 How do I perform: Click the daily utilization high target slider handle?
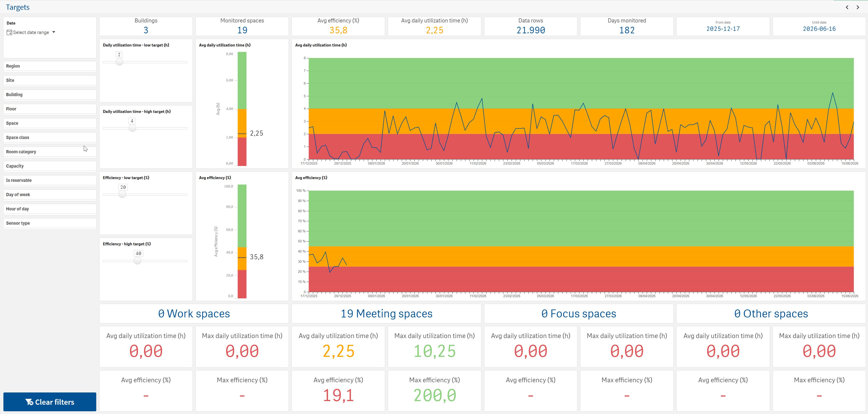coord(132,128)
